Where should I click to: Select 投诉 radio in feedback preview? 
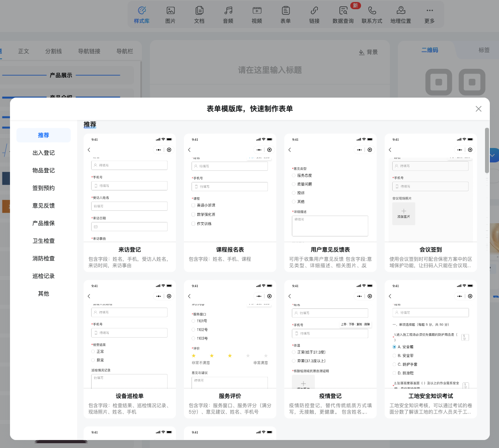click(x=294, y=193)
